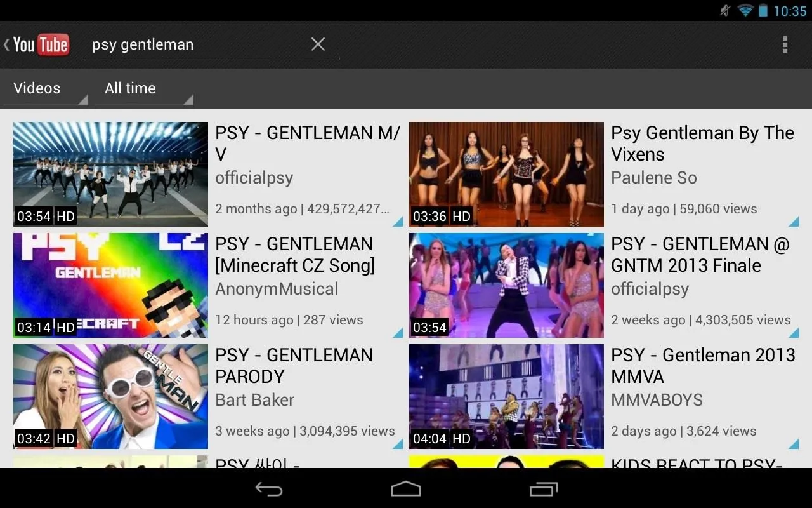Tap the 03:54 HD badge on M/V thumbnail
This screenshot has width=812, height=508.
click(46, 217)
